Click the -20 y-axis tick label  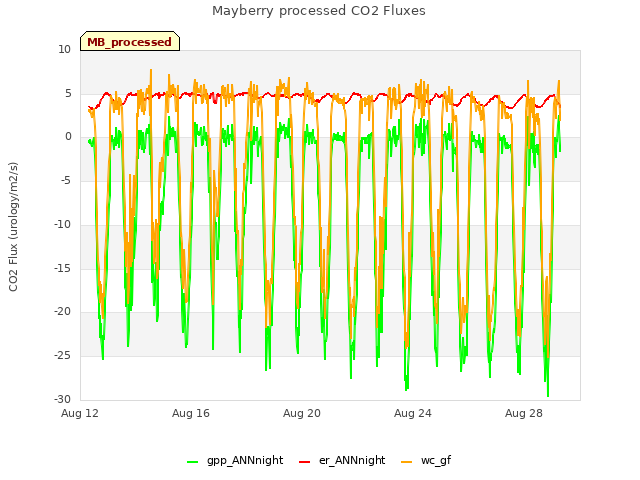[x=63, y=311]
